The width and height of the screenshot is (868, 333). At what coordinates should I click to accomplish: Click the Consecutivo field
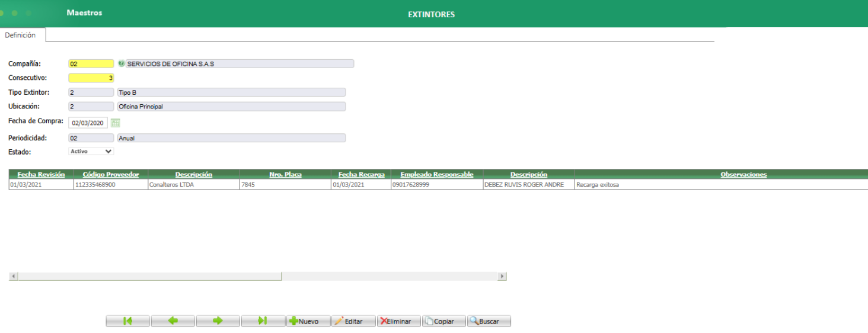[91, 78]
